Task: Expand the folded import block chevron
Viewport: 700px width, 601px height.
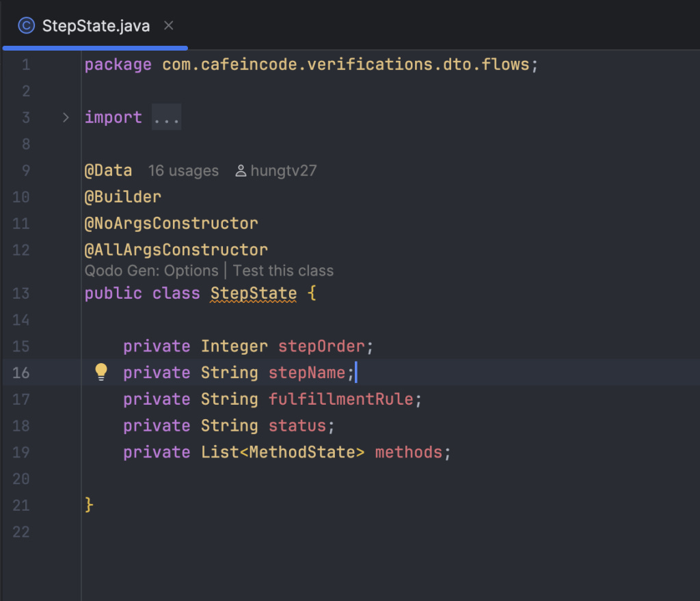Action: click(x=66, y=118)
